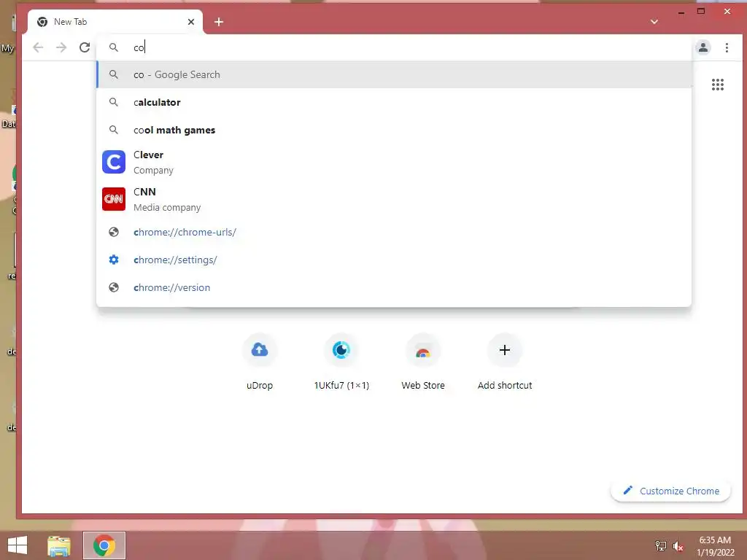The width and height of the screenshot is (747, 560).
Task: Select the New Tab tab
Action: point(115,22)
